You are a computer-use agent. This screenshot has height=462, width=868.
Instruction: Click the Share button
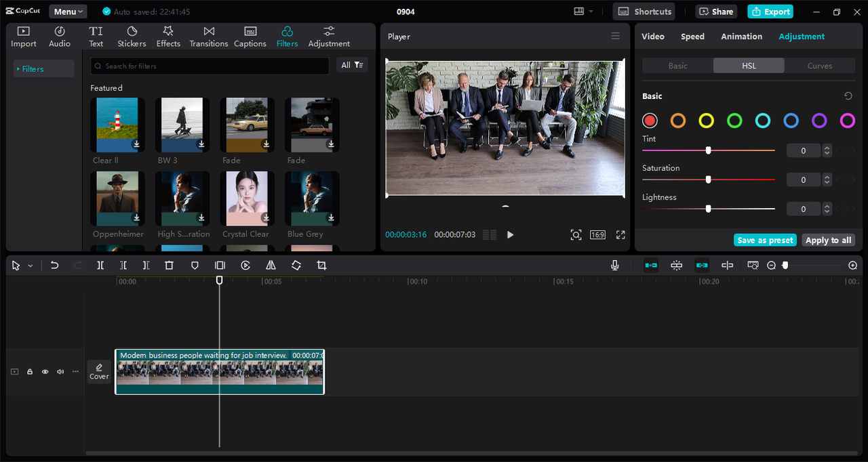tap(716, 12)
